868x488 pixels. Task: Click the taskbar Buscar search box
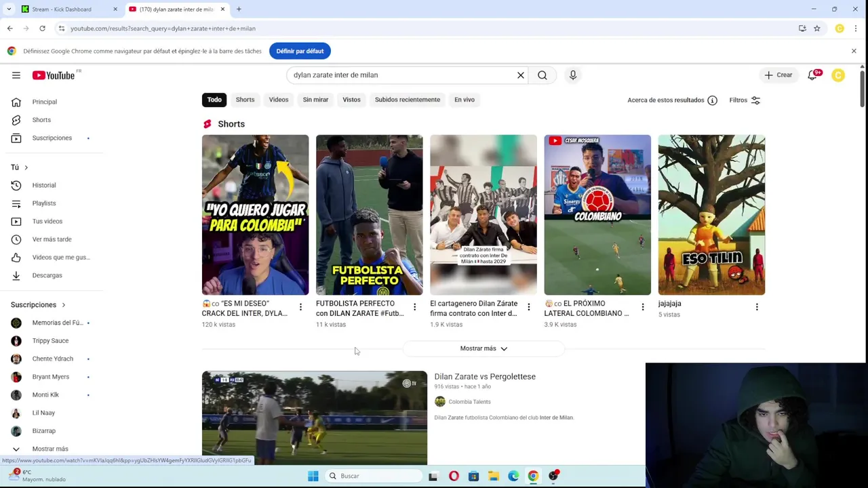click(x=373, y=476)
